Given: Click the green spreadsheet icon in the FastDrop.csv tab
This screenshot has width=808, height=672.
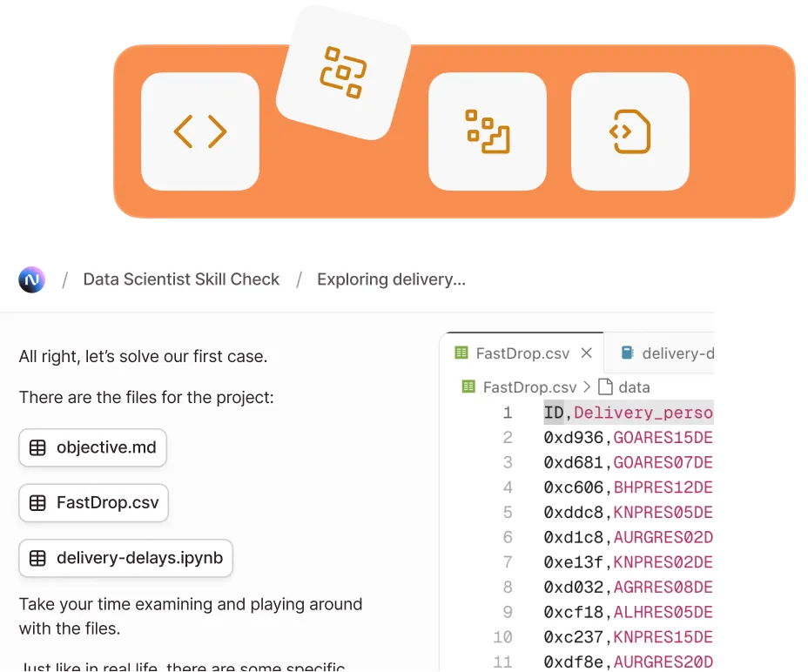Looking at the screenshot, I should point(461,353).
